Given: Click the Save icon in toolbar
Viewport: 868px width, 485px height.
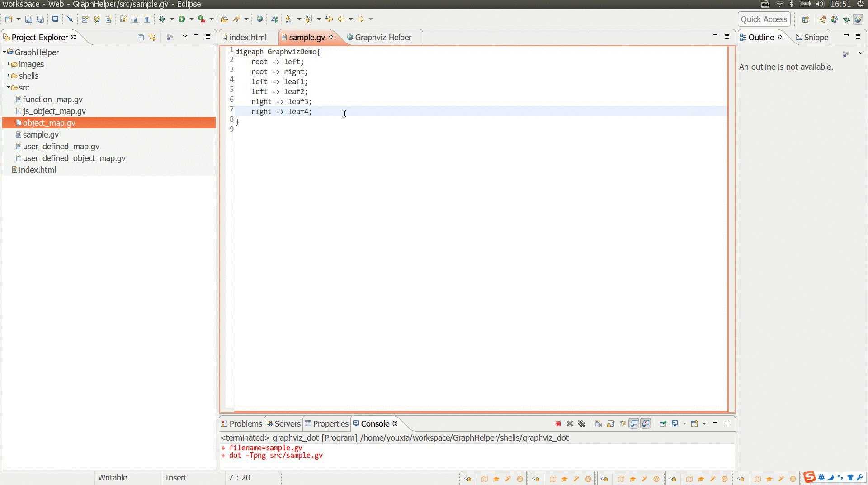Looking at the screenshot, I should pyautogui.click(x=28, y=19).
